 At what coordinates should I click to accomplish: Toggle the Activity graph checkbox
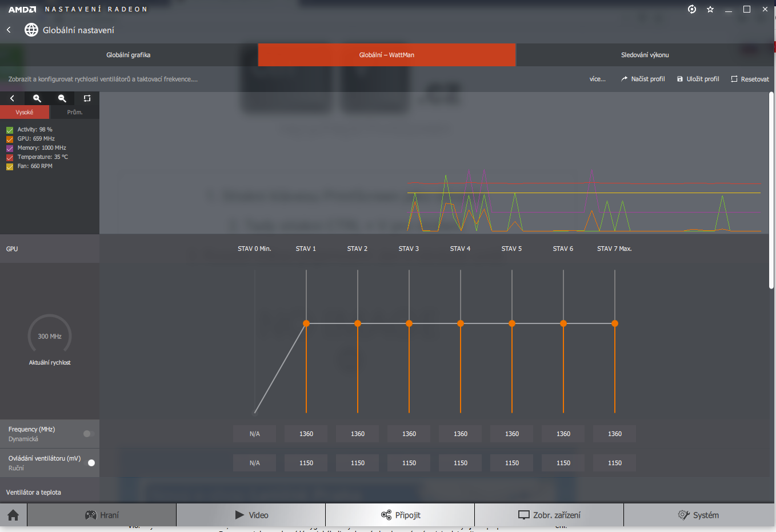coord(10,130)
